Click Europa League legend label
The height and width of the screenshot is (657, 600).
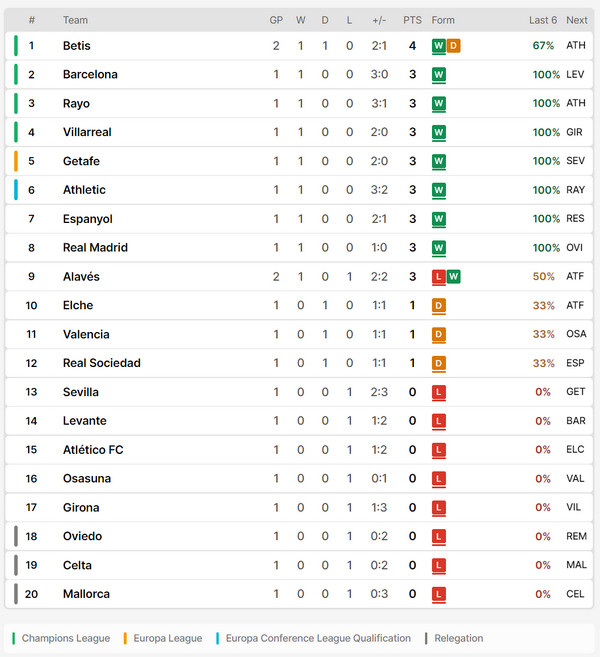coord(168,638)
